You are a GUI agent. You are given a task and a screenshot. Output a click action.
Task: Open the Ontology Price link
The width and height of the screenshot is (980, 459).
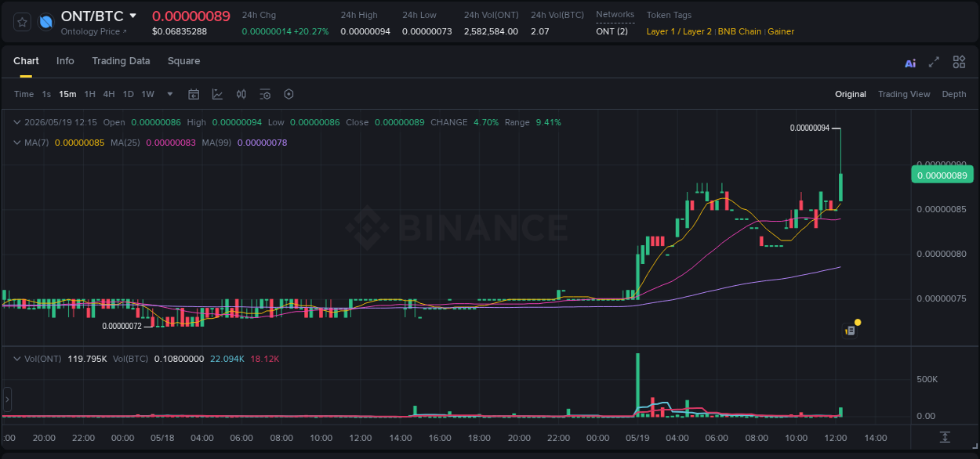click(x=93, y=31)
